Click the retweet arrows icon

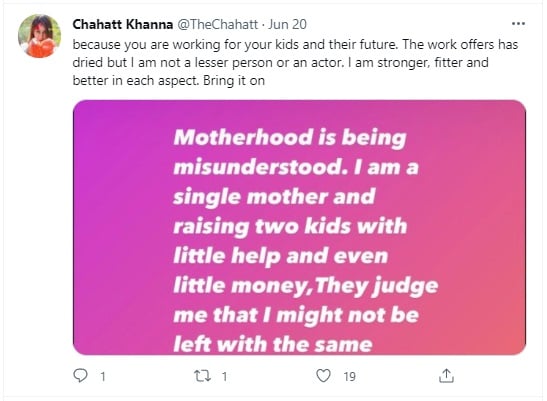pos(202,376)
